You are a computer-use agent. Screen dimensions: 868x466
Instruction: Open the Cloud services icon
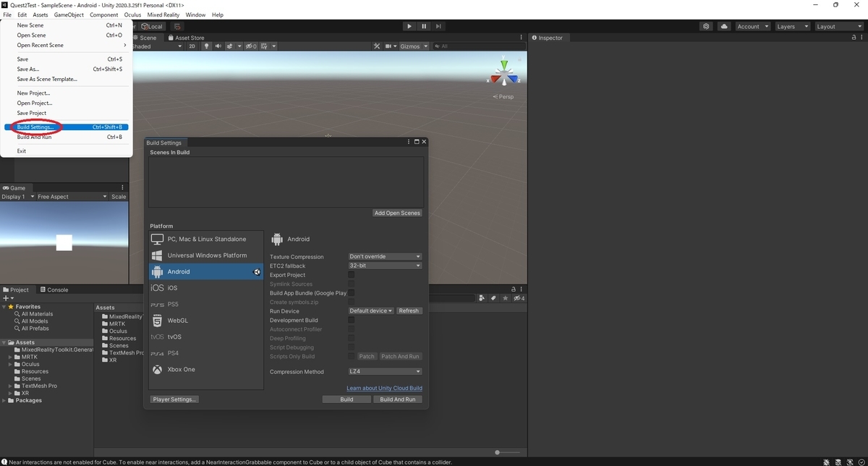[x=724, y=26]
